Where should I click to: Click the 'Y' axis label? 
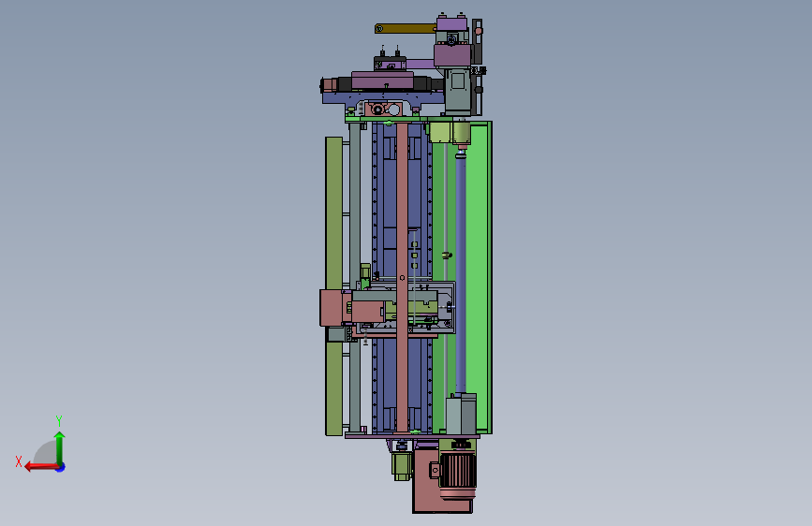pyautogui.click(x=59, y=421)
